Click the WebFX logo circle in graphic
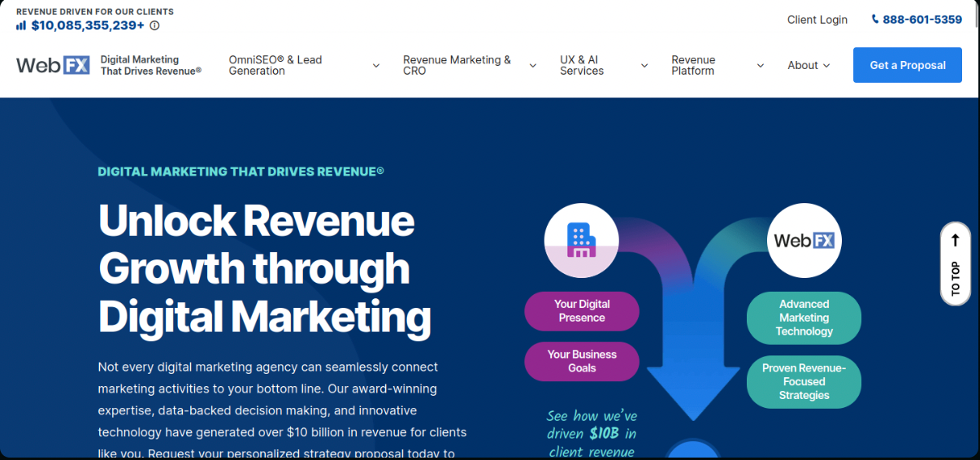Image resolution: width=980 pixels, height=460 pixels. coord(804,240)
